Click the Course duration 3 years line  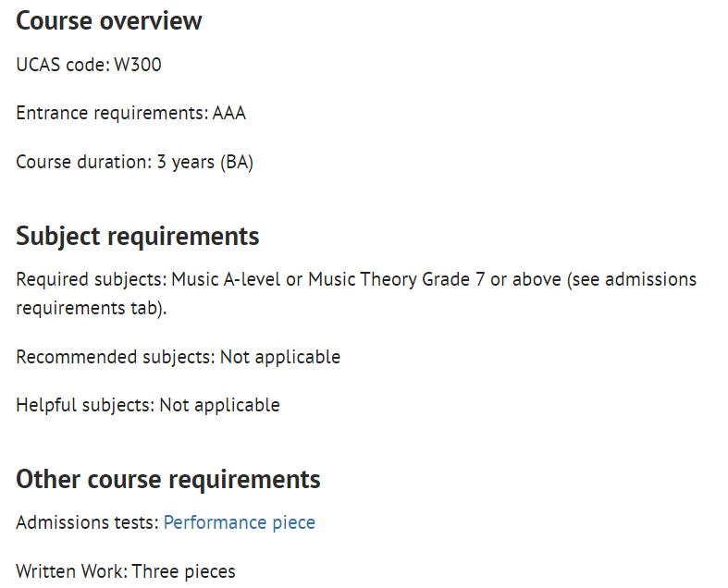tap(135, 163)
